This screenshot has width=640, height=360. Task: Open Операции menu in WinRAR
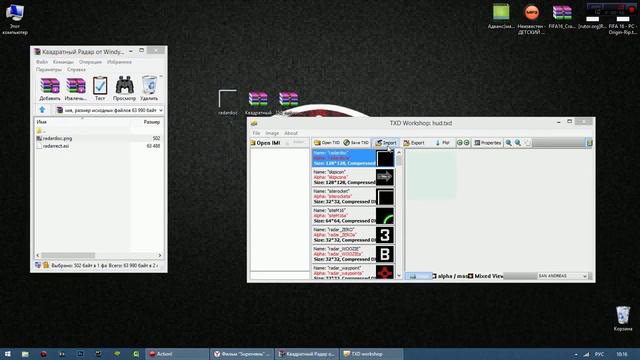(x=90, y=62)
